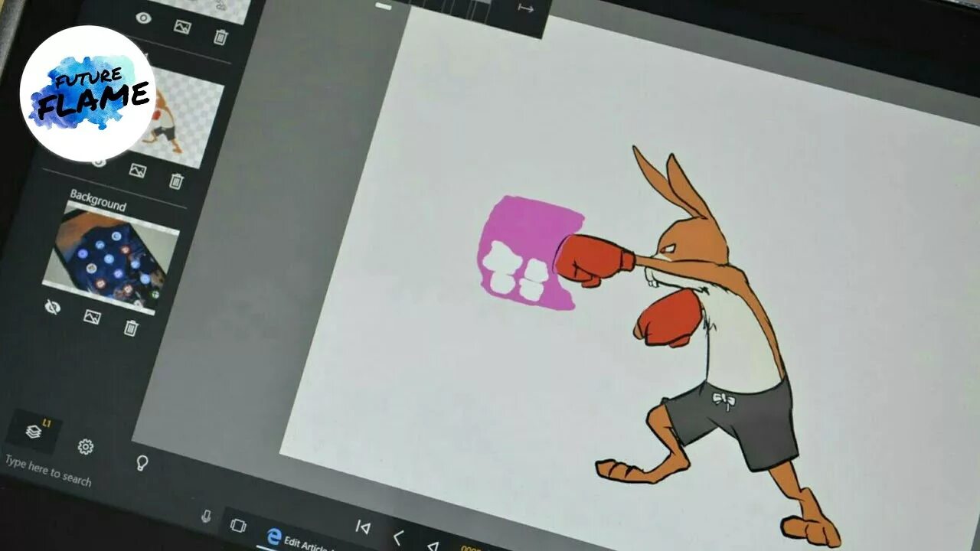Toggle visibility of the topmost layer
The image size is (980, 551).
(142, 18)
